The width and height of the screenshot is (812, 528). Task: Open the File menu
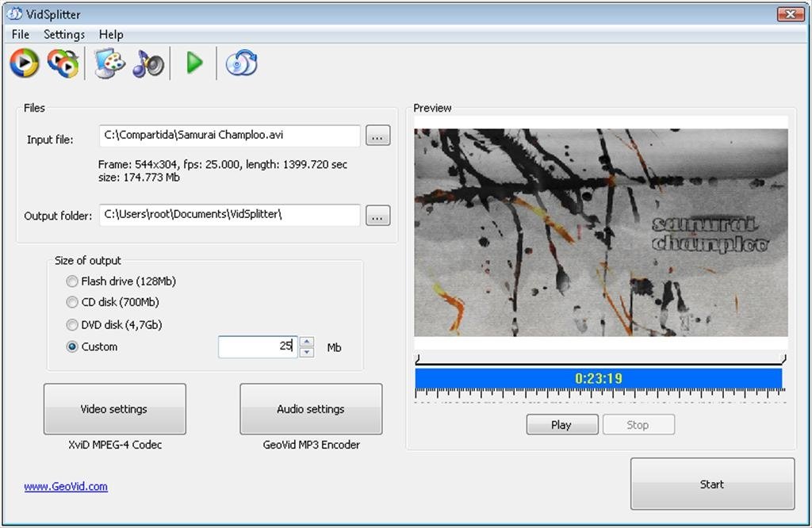(20, 34)
